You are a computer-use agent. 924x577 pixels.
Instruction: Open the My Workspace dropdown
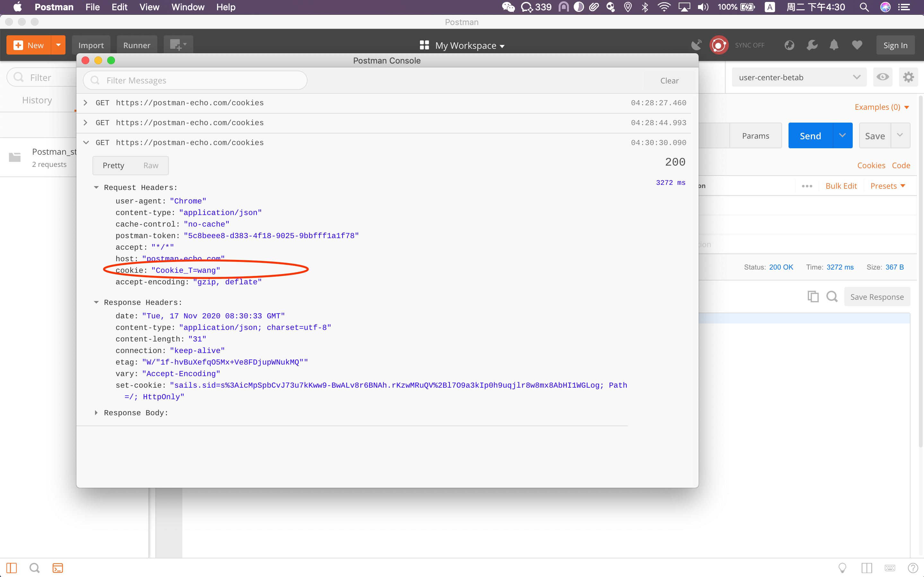click(x=462, y=46)
